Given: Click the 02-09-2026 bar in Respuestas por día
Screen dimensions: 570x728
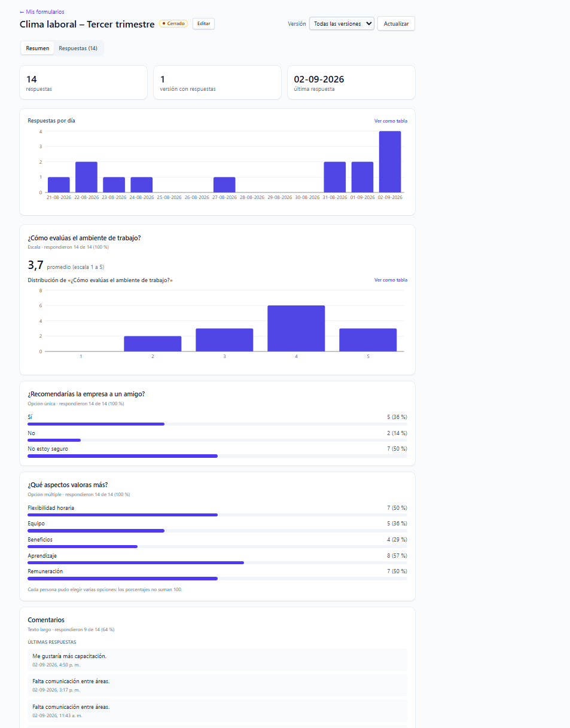Looking at the screenshot, I should click(x=390, y=162).
